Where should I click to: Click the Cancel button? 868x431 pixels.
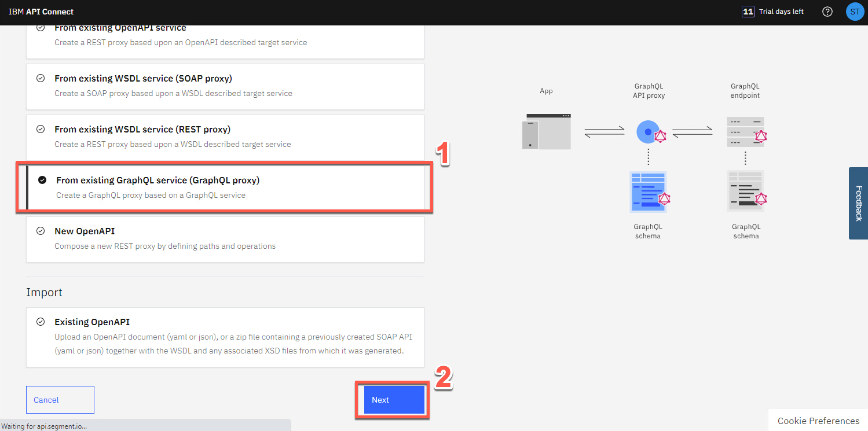(x=60, y=400)
